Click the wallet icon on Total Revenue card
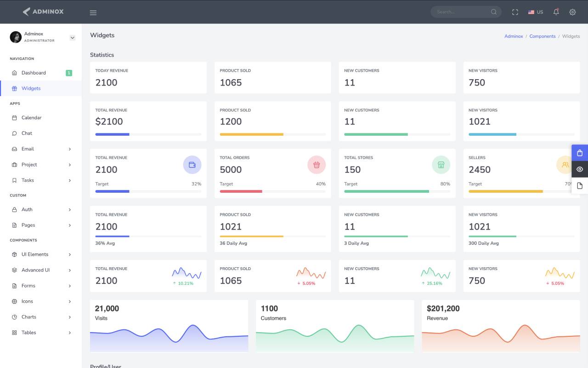This screenshot has height=368, width=588. coord(192,165)
